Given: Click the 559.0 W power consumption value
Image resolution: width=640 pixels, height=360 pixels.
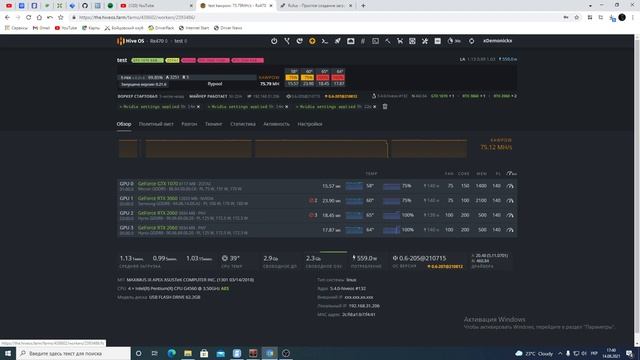Looking at the screenshot, I should (x=364, y=258).
